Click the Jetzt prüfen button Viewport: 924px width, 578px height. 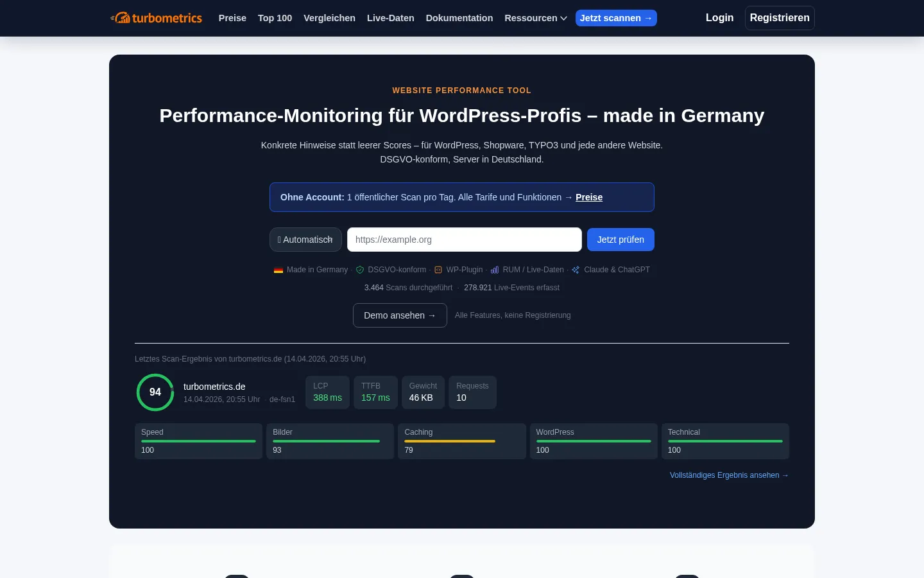[x=620, y=240]
